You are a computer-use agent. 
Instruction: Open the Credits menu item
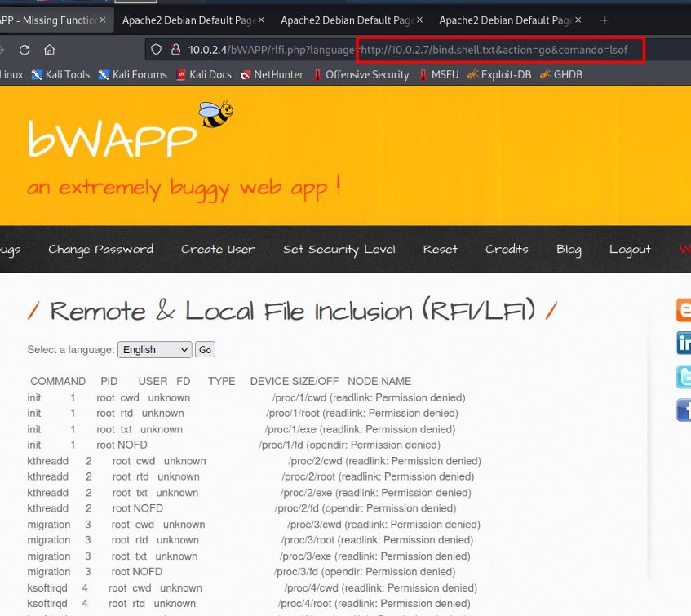pyautogui.click(x=507, y=250)
